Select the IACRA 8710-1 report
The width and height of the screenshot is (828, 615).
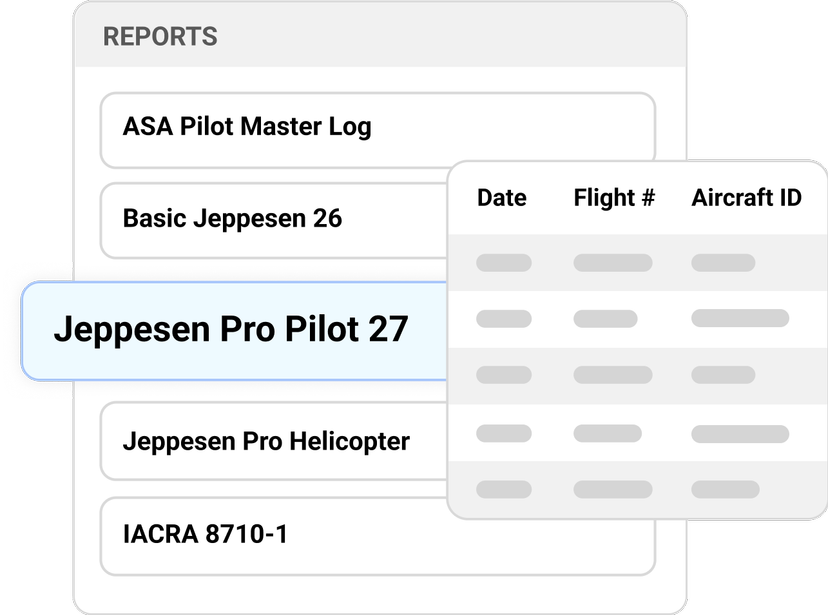tap(205, 535)
